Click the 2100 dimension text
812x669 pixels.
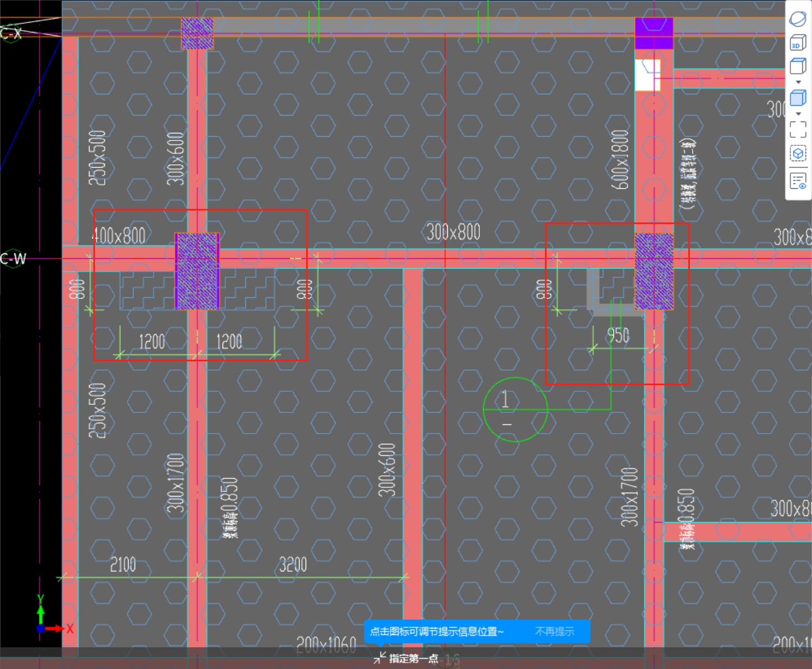[x=123, y=565]
